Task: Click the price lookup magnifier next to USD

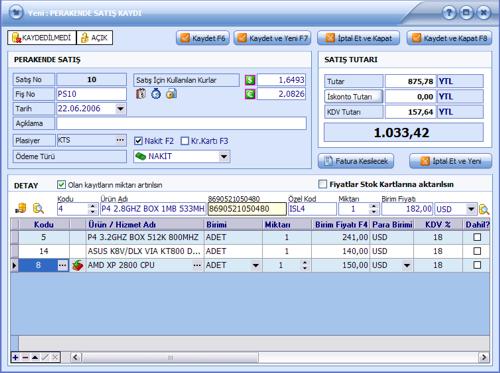Action: coord(484,209)
